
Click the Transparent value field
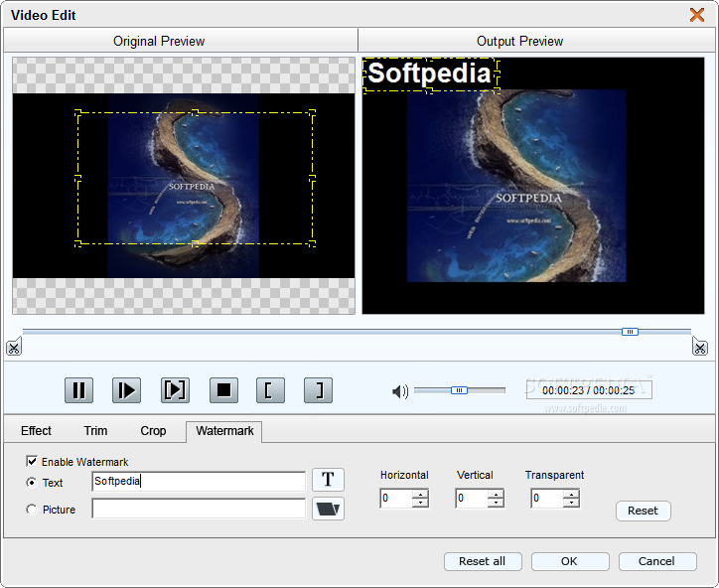(547, 498)
